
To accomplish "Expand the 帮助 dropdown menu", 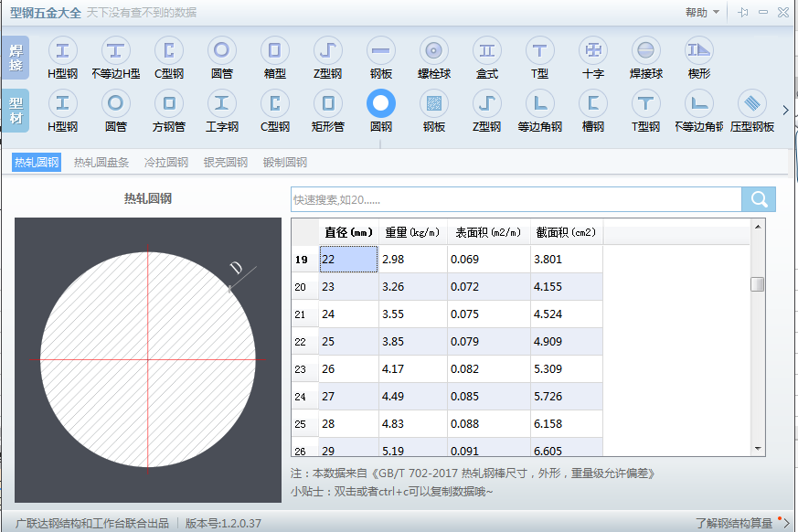I will 702,12.
